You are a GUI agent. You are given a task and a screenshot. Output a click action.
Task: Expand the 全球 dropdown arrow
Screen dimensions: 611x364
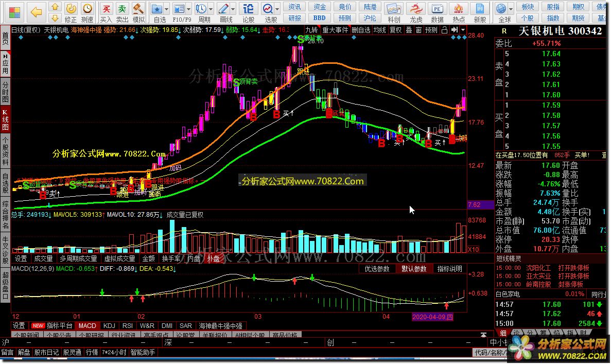coord(511,9)
